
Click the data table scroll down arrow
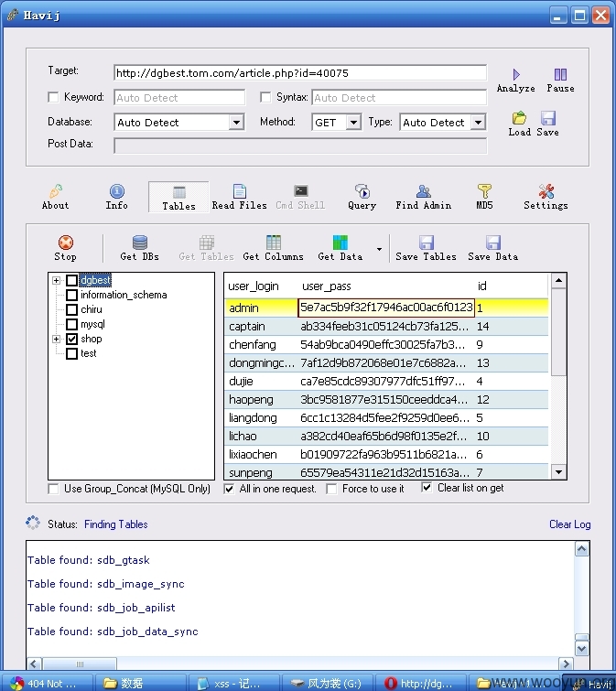pyautogui.click(x=558, y=472)
